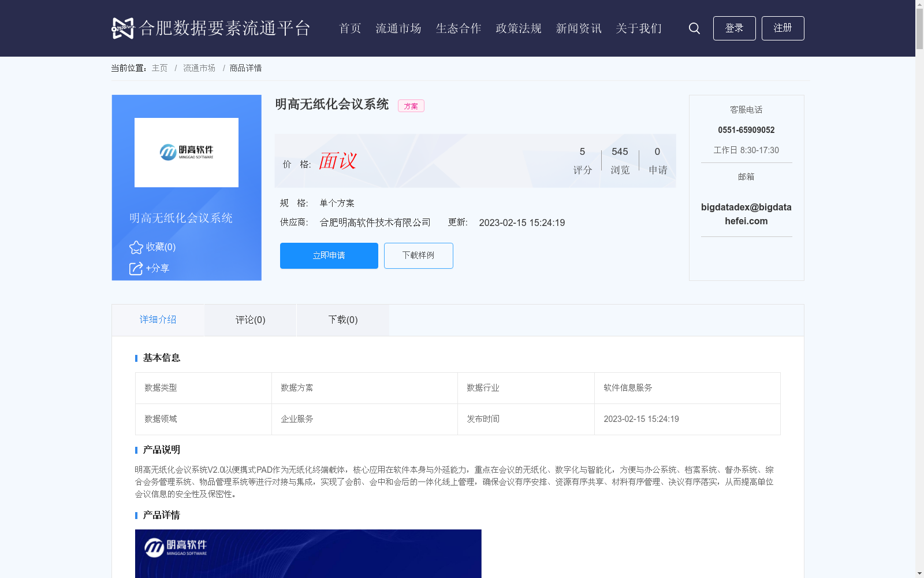Image resolution: width=924 pixels, height=578 pixels.
Task: Click the page vertical scrollbar thumb
Action: click(x=919, y=29)
